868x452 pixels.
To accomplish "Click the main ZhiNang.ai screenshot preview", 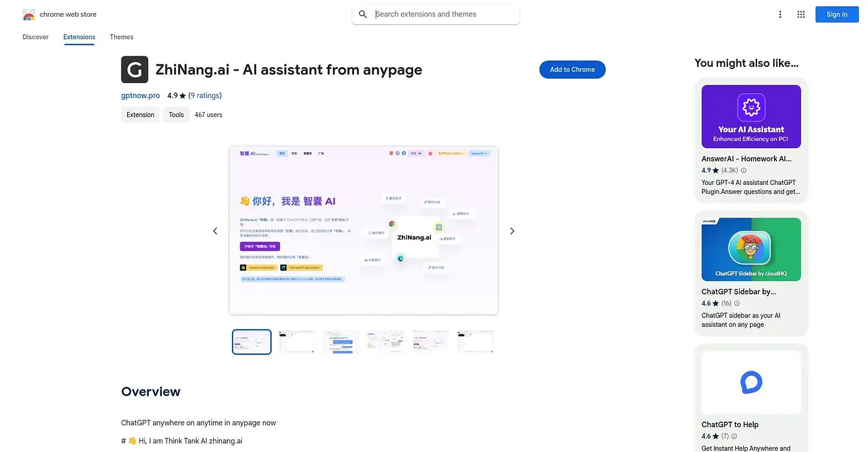I will (364, 231).
